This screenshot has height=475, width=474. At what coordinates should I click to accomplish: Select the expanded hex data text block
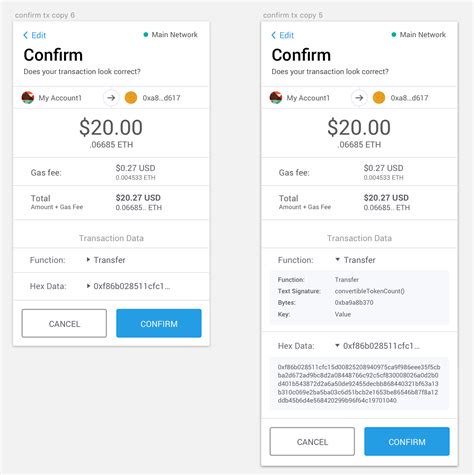(x=359, y=384)
